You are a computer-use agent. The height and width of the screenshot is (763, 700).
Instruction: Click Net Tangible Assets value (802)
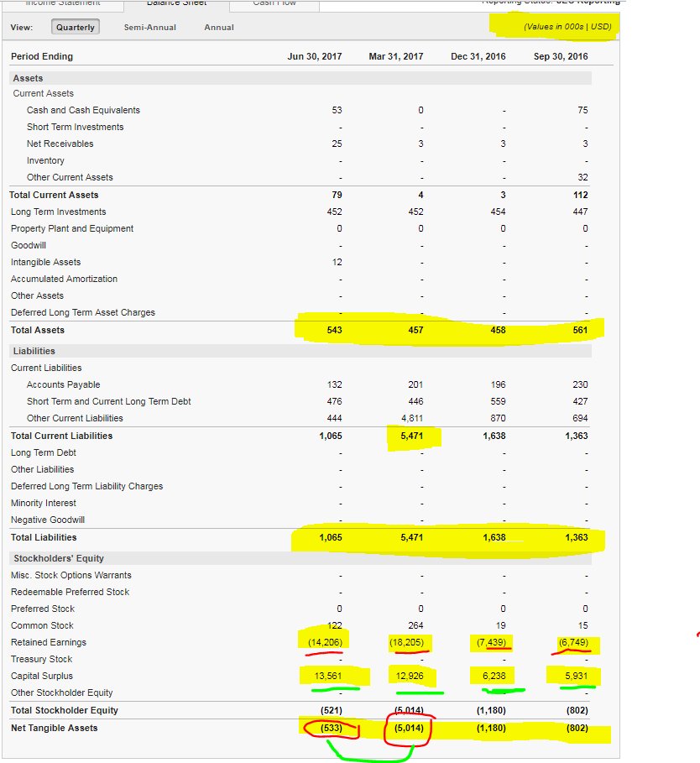pos(577,728)
